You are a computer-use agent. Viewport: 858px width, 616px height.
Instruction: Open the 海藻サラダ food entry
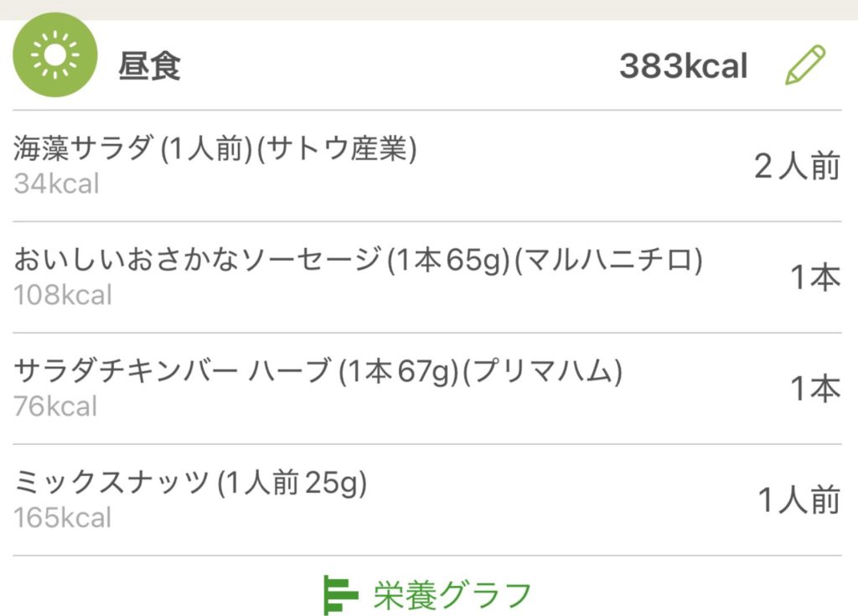point(215,150)
